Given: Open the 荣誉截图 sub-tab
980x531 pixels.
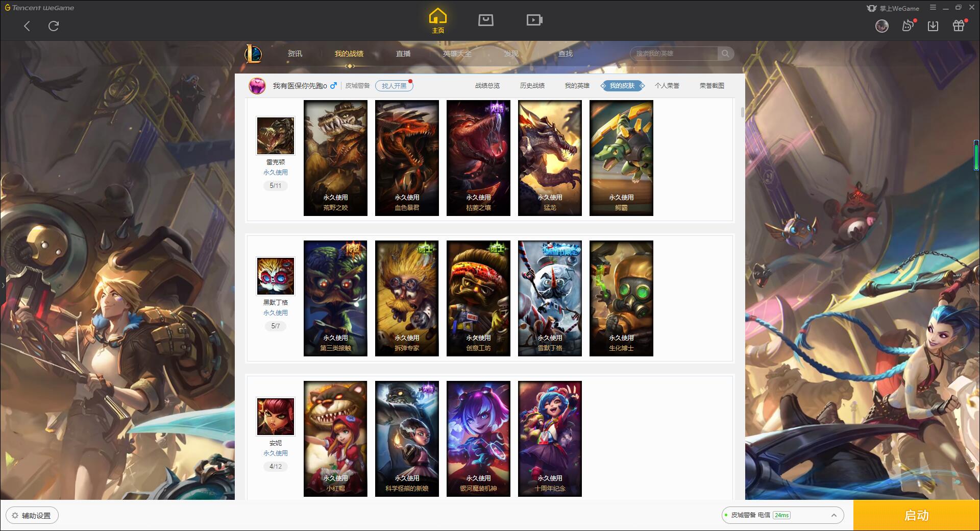Looking at the screenshot, I should (712, 86).
